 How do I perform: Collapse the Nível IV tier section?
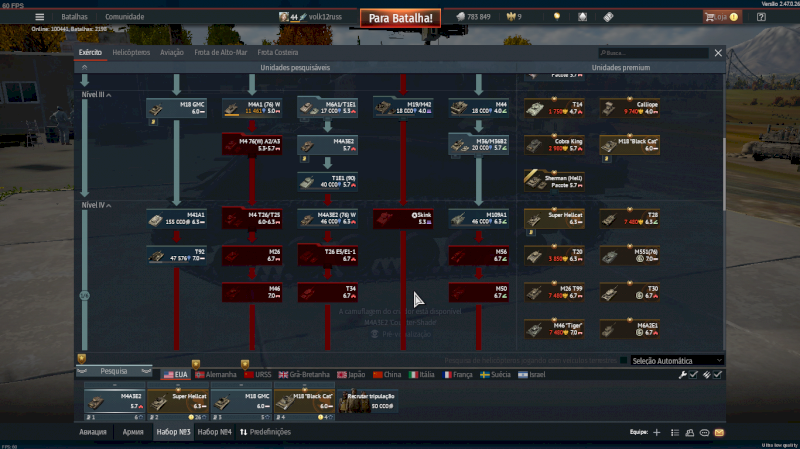[x=107, y=204]
